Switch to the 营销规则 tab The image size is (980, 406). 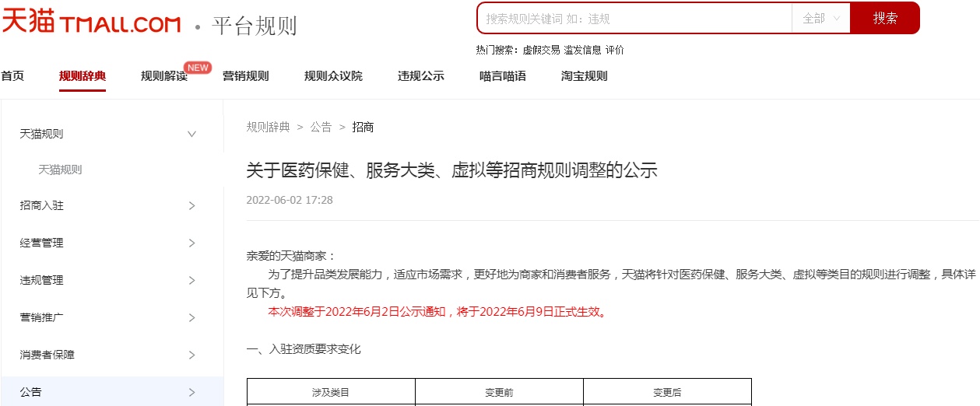coord(246,76)
